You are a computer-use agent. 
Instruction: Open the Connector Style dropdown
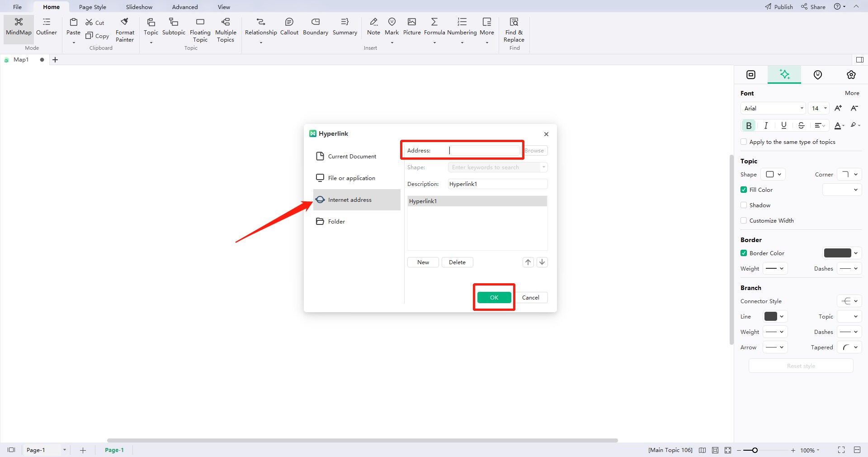(x=849, y=301)
